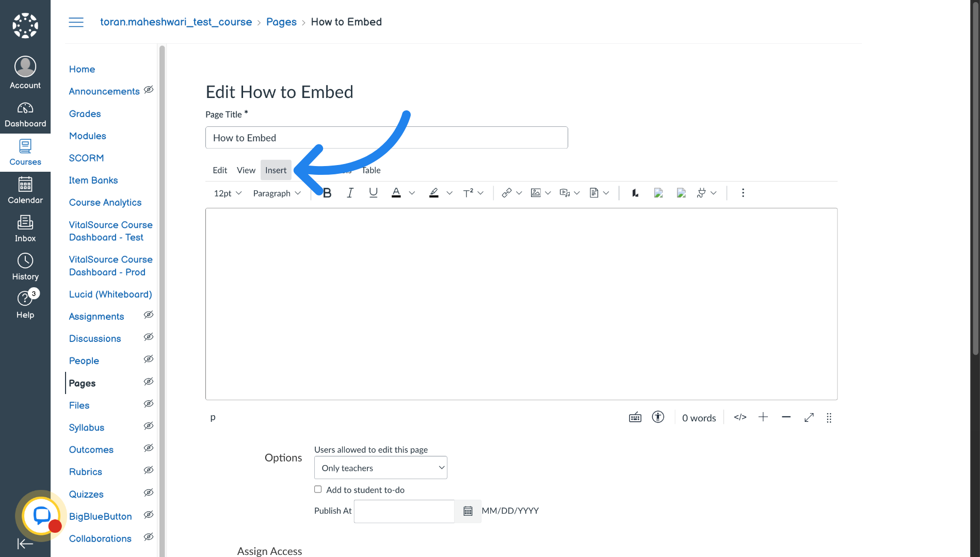The image size is (980, 557).
Task: Open the Calendar
Action: [25, 191]
